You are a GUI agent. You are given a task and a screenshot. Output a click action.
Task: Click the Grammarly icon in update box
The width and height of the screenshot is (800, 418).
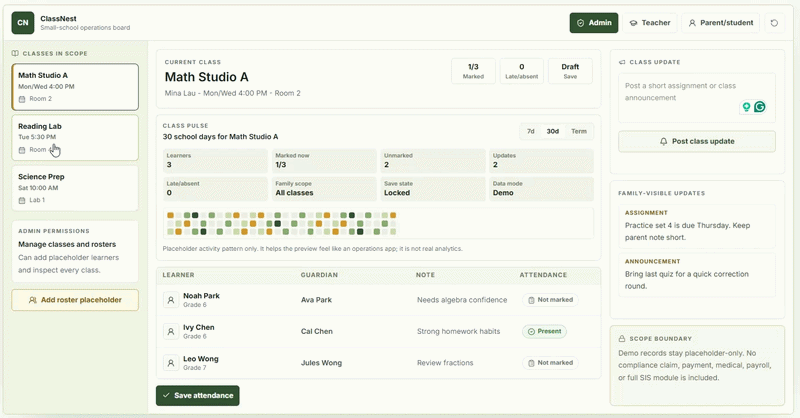pyautogui.click(x=760, y=107)
